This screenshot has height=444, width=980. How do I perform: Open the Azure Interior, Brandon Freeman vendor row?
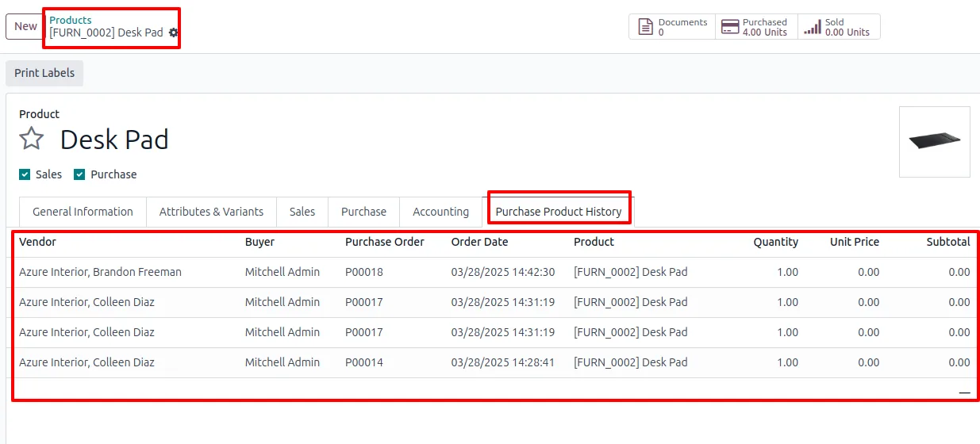click(x=100, y=272)
